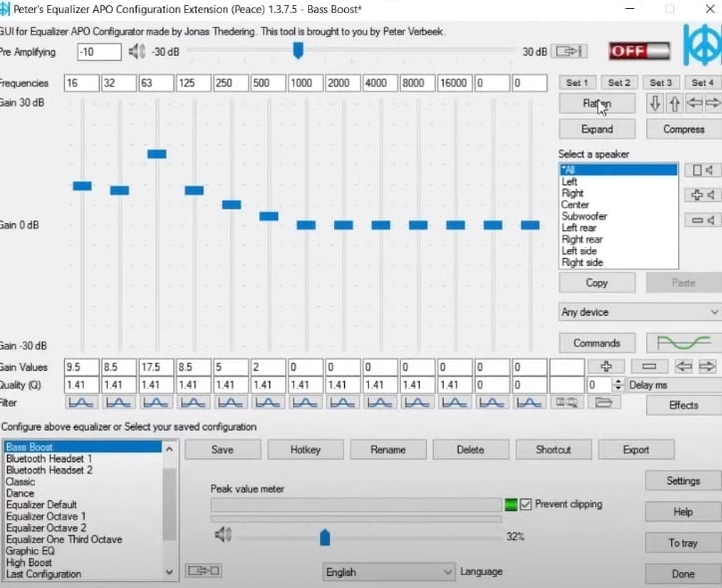Screen dimensions: 722x588
Task: Select Set 4 preset slot
Action: tap(703, 83)
